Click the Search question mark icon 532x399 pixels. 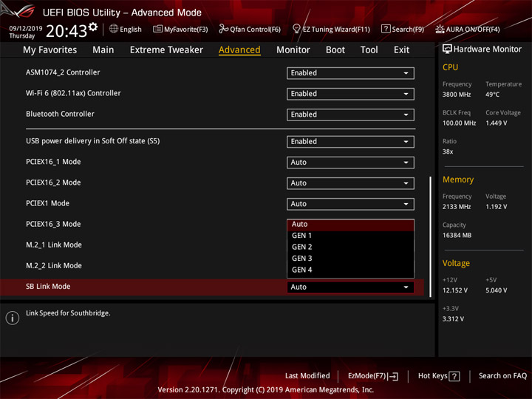click(x=386, y=29)
